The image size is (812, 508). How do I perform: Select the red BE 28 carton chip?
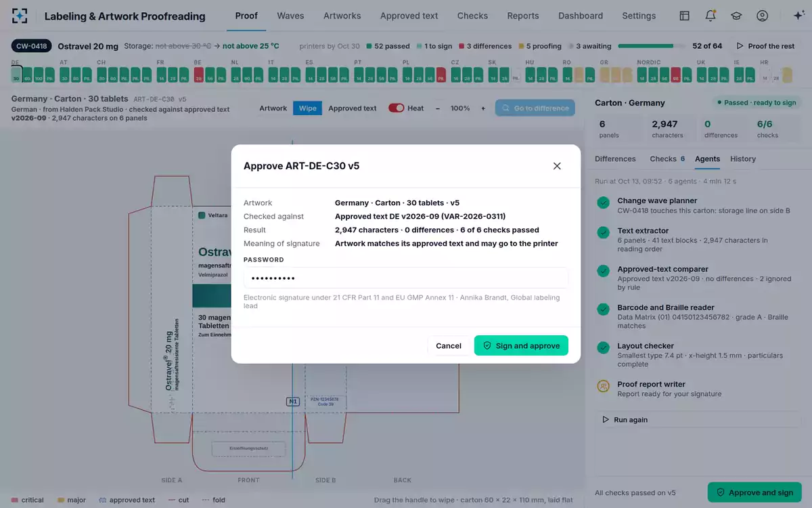pos(199,75)
